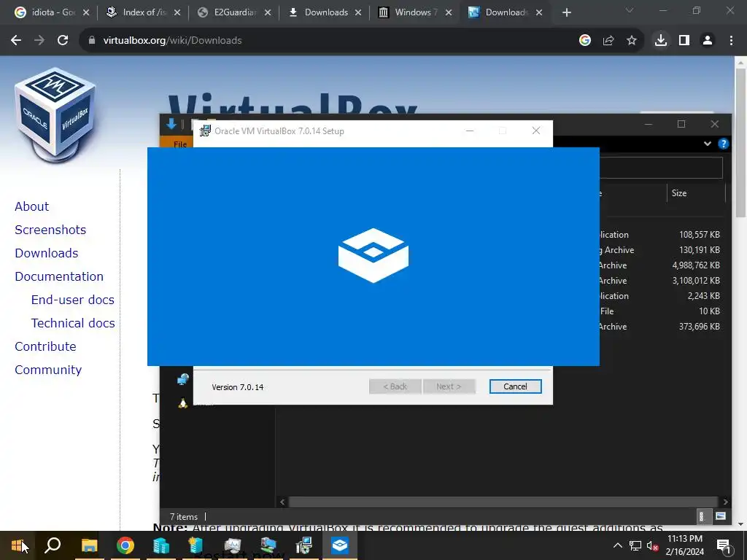The width and height of the screenshot is (747, 560).
Task: Open a new Chrome tab
Action: [x=566, y=12]
